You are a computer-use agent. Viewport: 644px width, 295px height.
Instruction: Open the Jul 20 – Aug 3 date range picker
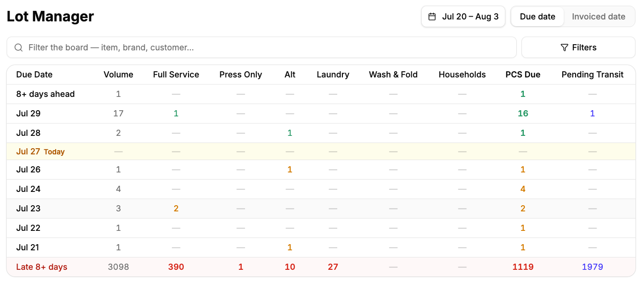click(463, 17)
